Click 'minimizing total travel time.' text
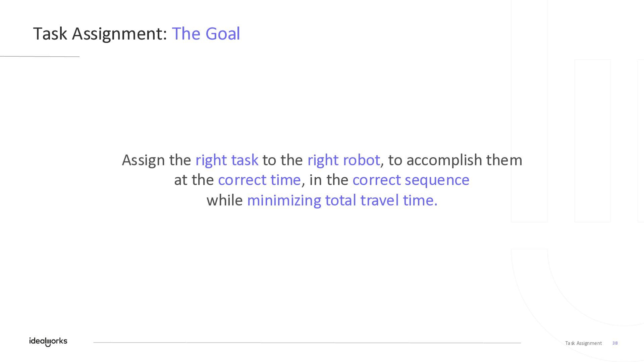The height and width of the screenshot is (362, 644). coord(342,200)
